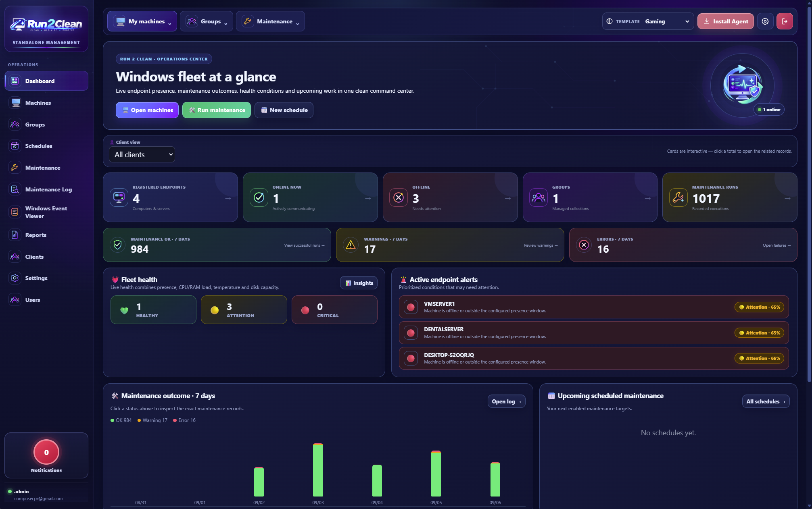Click the Maintenance wrench icon in sidebar
Screen dimensions: 812x509
[15, 168]
